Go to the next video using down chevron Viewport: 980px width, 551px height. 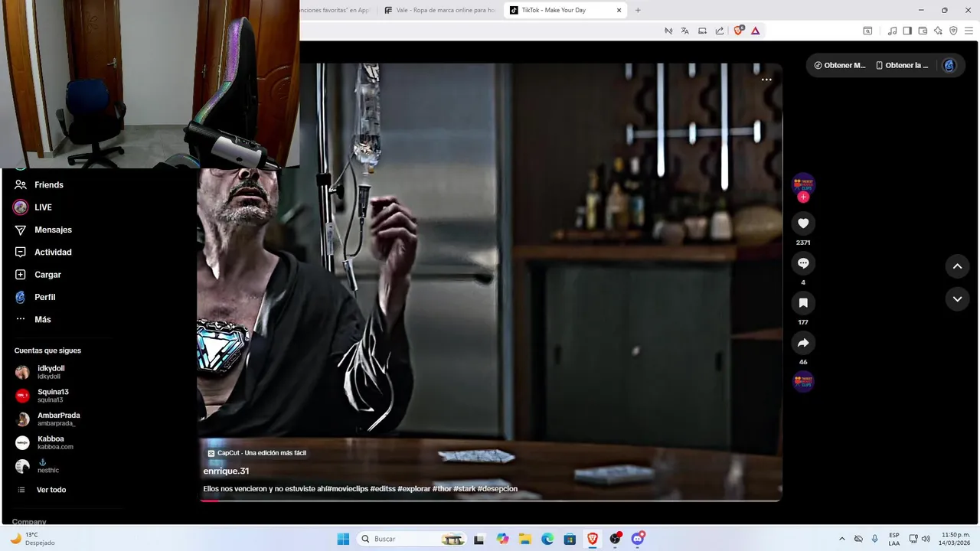click(x=957, y=299)
